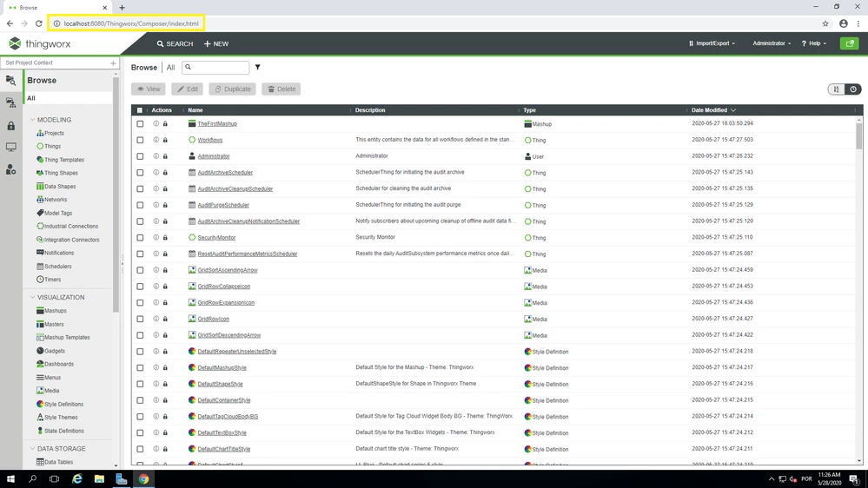Click the browser address bar

[126, 23]
